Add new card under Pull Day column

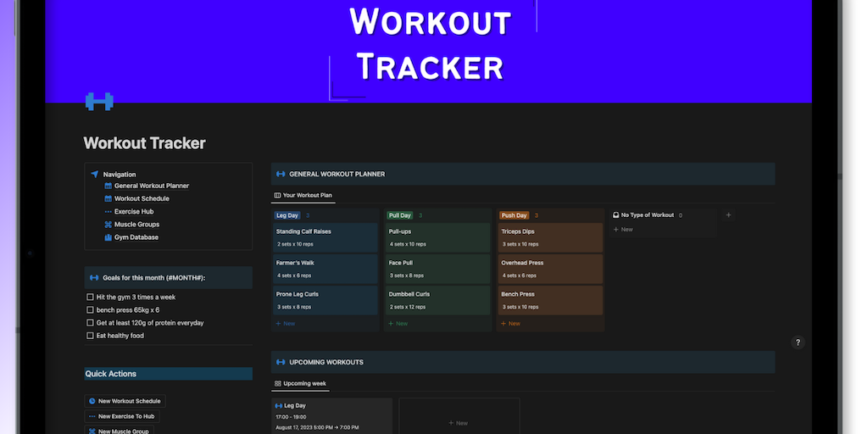point(398,323)
